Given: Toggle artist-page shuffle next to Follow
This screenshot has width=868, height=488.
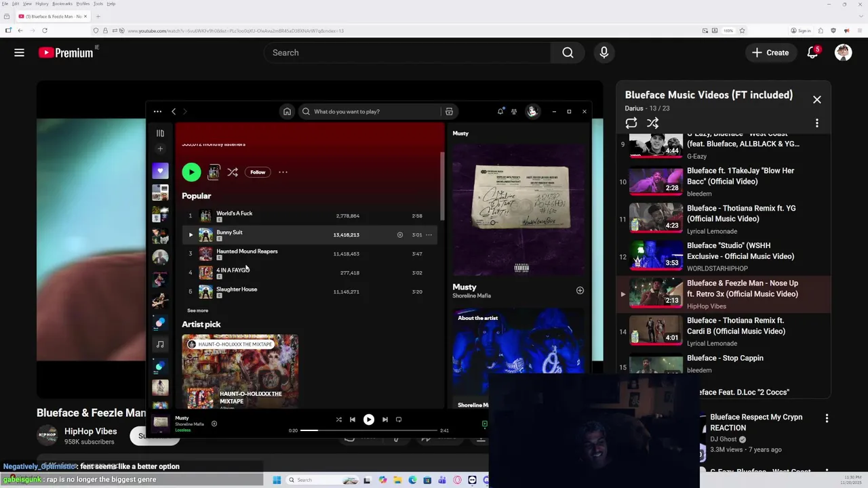Looking at the screenshot, I should pyautogui.click(x=233, y=172).
